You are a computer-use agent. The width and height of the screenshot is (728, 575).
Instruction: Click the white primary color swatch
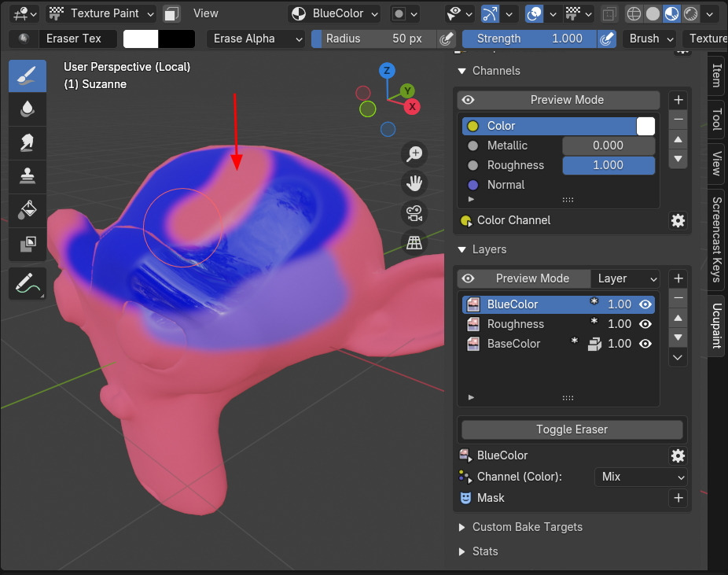[x=141, y=39]
